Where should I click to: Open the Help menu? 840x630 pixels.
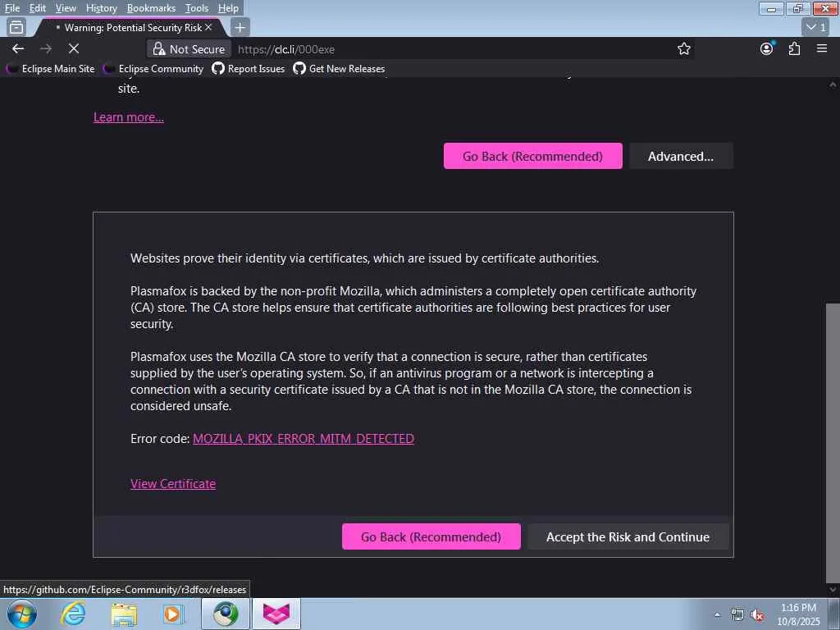[228, 8]
